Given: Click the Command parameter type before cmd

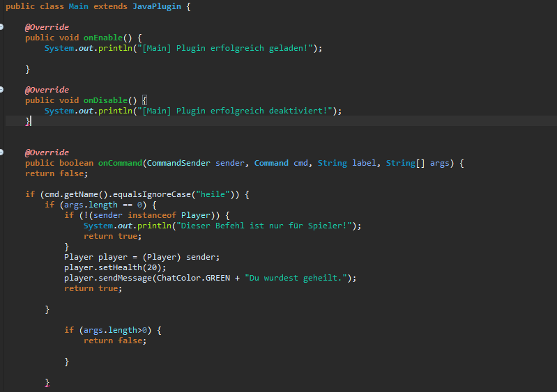Looking at the screenshot, I should (271, 163).
